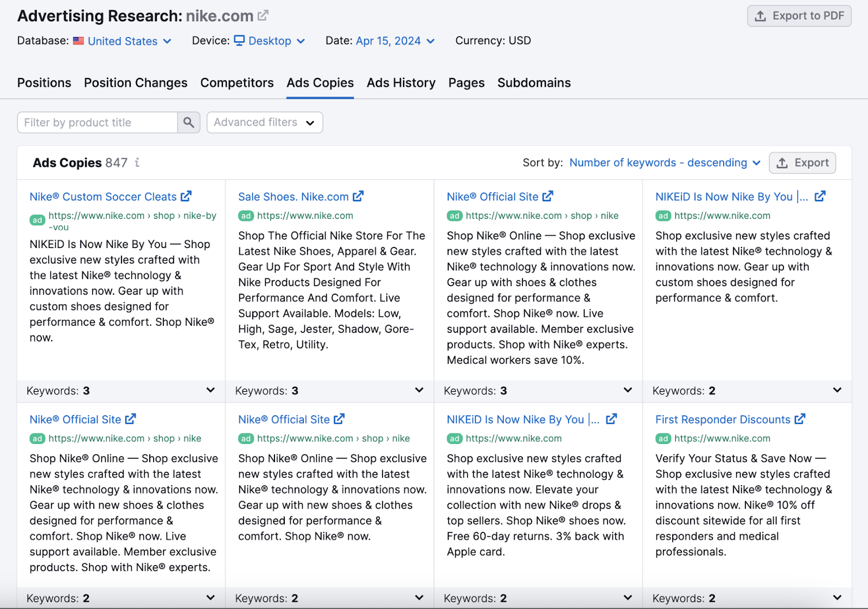Click the external link on Nike® Custom Soccer Cleats

tap(187, 196)
